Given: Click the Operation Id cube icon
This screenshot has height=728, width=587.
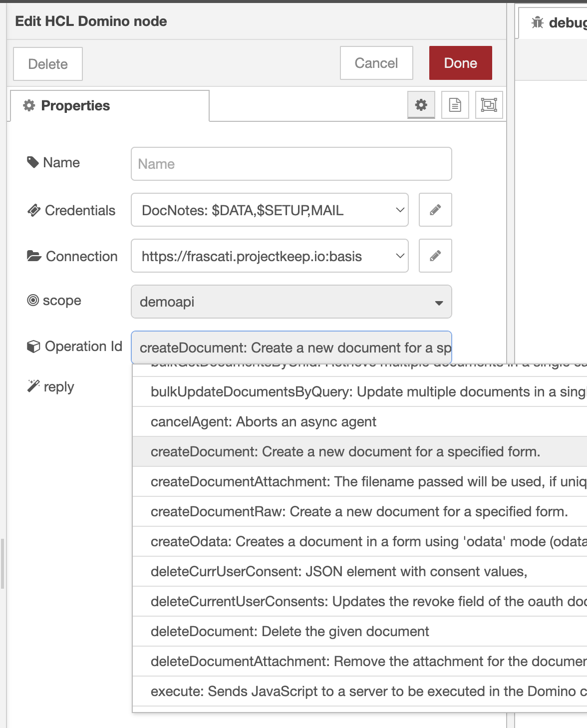Looking at the screenshot, I should click(x=33, y=347).
